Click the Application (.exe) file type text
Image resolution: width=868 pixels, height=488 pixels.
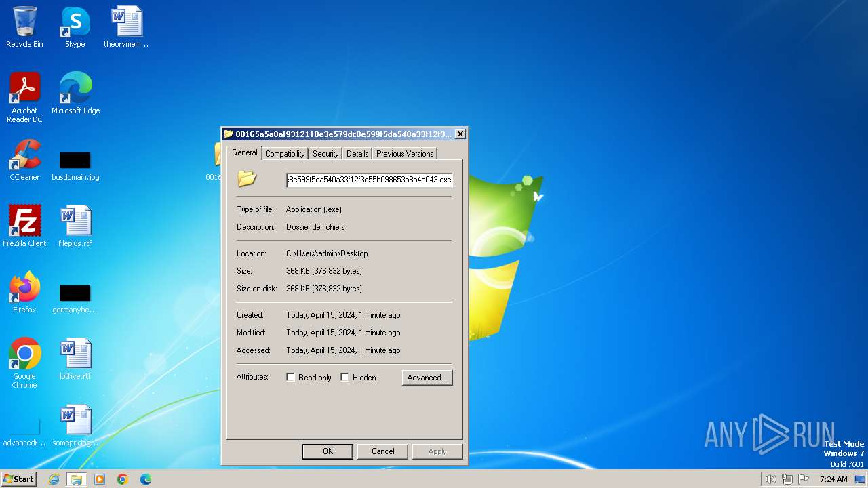(x=313, y=209)
